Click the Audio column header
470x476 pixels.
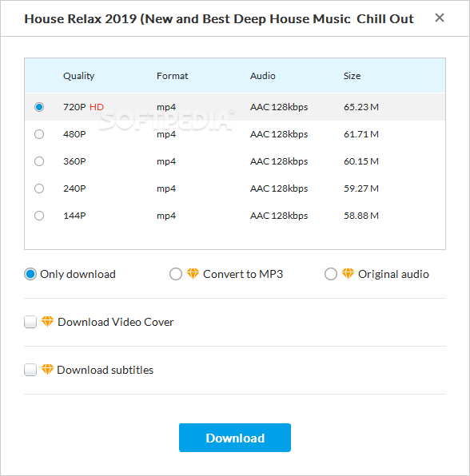coord(263,76)
